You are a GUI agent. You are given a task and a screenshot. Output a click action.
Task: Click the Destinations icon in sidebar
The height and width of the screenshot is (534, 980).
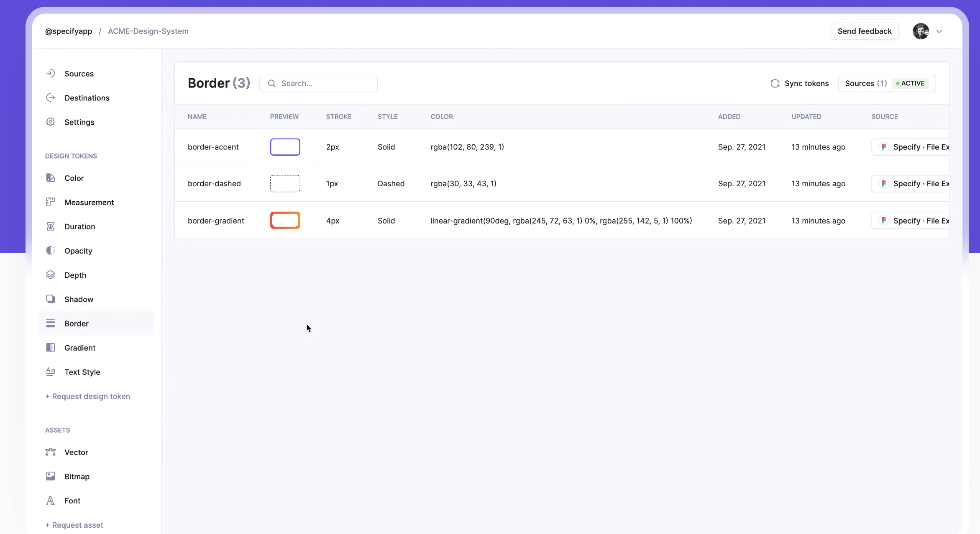click(50, 98)
